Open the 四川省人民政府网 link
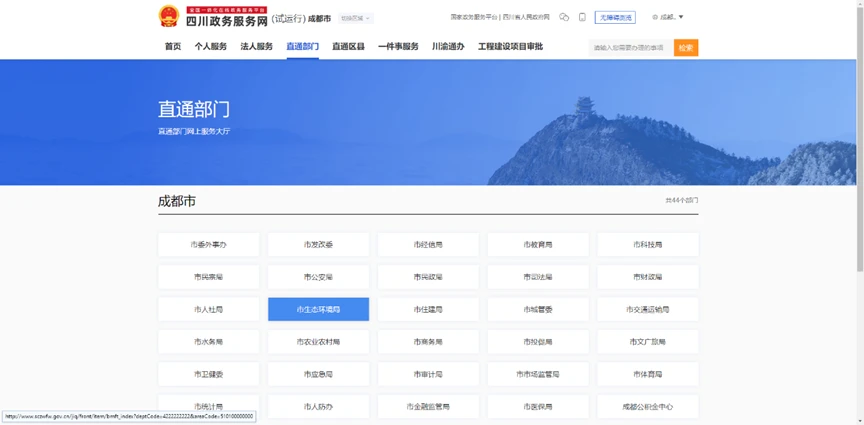The height and width of the screenshot is (425, 864). point(526,17)
